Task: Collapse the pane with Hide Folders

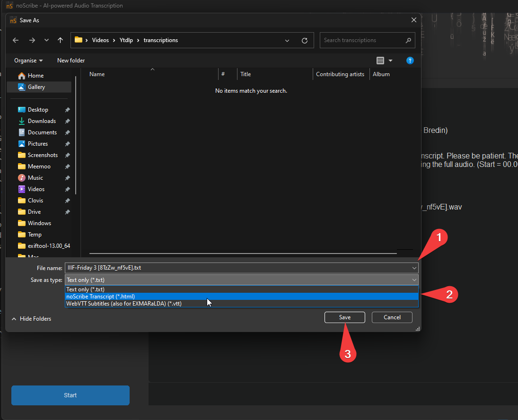Action: tap(31, 319)
